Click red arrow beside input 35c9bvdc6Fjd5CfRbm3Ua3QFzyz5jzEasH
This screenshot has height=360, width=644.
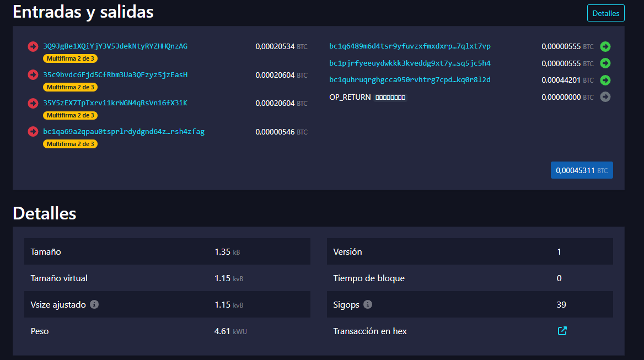coord(33,75)
